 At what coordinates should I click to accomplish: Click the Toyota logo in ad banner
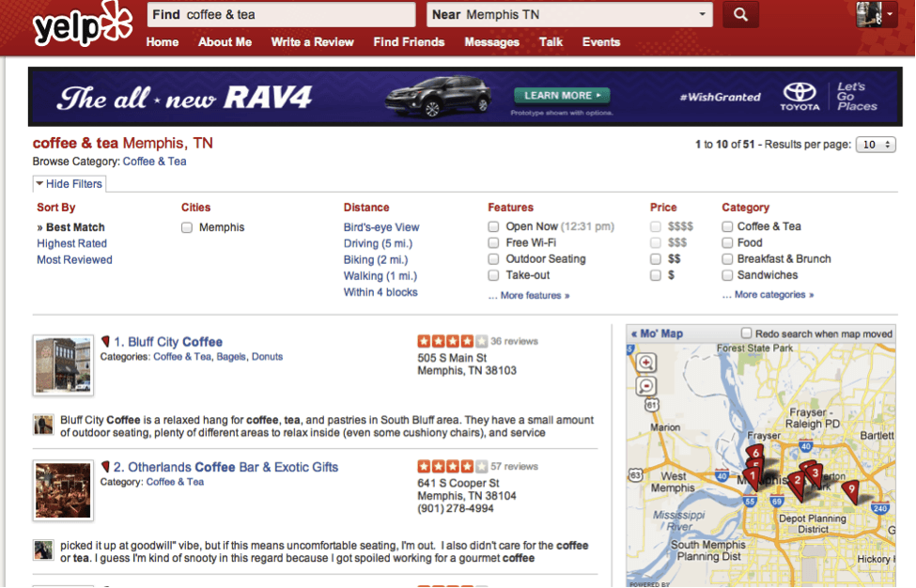pos(800,97)
